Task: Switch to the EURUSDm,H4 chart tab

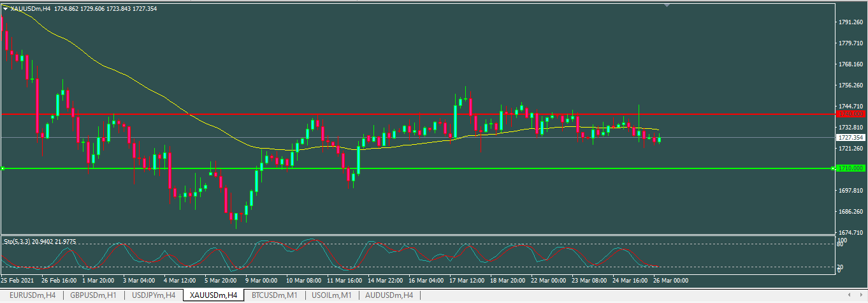Action: pos(32,295)
